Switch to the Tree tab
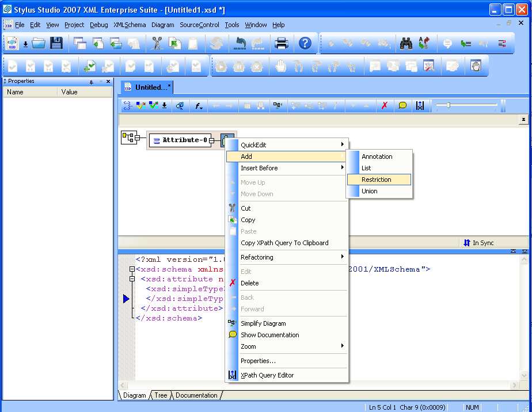The height and width of the screenshot is (412, 532). pos(161,395)
